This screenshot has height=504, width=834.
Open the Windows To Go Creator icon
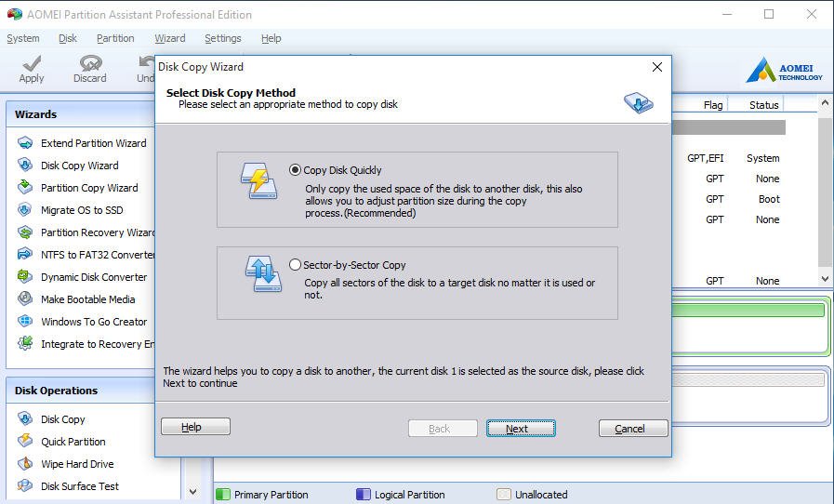pyautogui.click(x=25, y=322)
